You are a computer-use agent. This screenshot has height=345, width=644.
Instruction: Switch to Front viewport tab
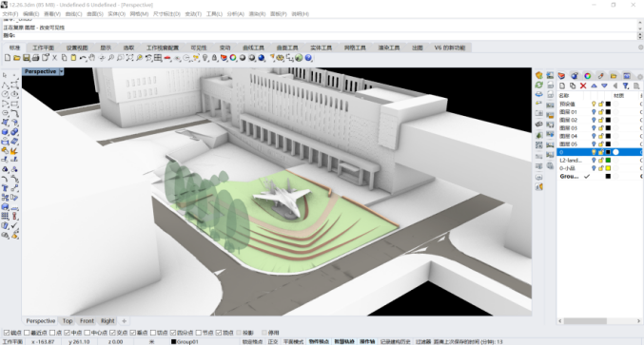(x=87, y=321)
